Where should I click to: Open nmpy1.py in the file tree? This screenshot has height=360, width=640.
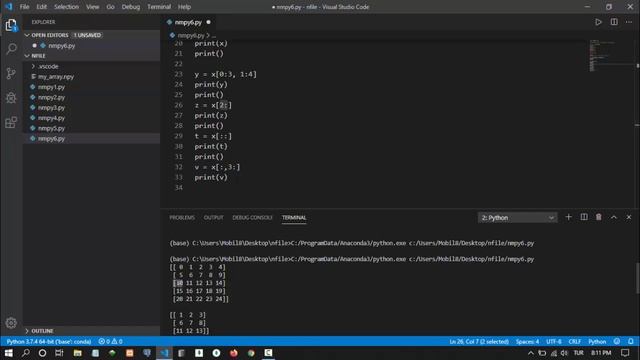[x=51, y=87]
